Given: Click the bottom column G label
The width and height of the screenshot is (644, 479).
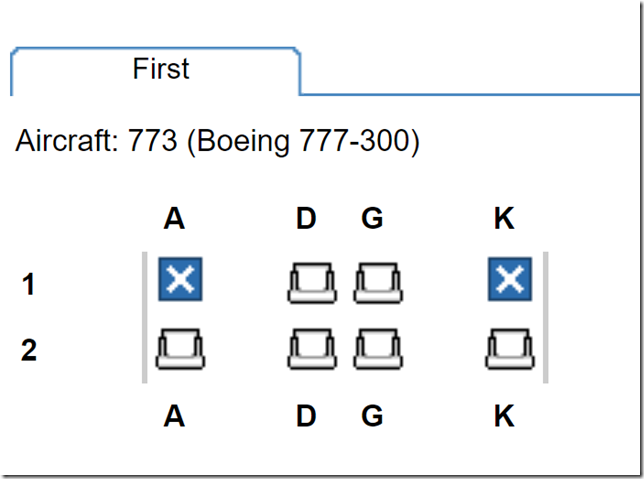Looking at the screenshot, I should coord(372,416).
